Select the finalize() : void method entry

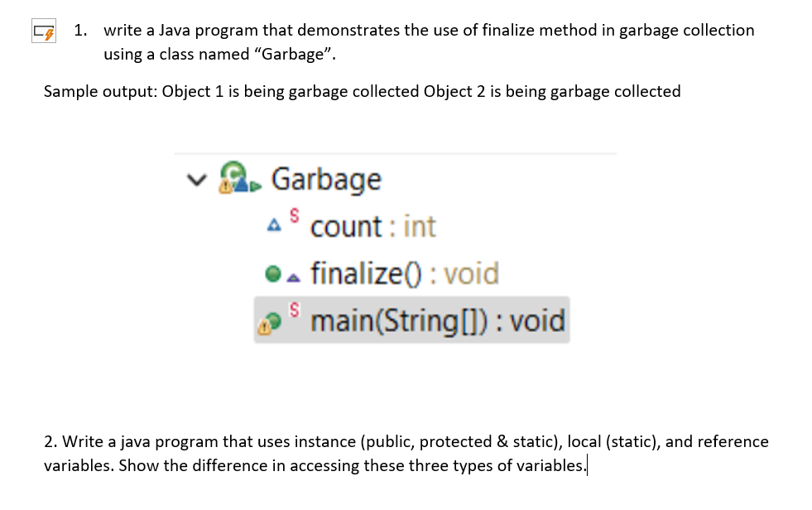pos(405,273)
